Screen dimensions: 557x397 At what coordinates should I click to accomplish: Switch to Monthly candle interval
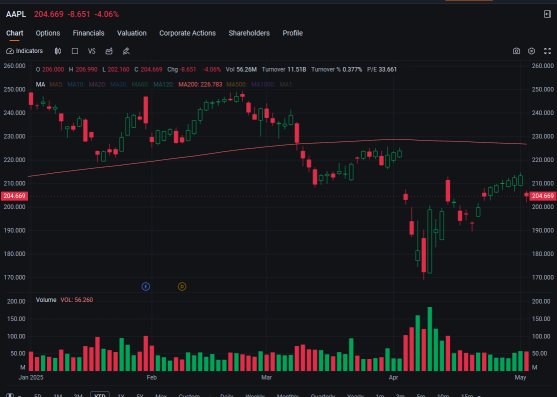coord(288,395)
